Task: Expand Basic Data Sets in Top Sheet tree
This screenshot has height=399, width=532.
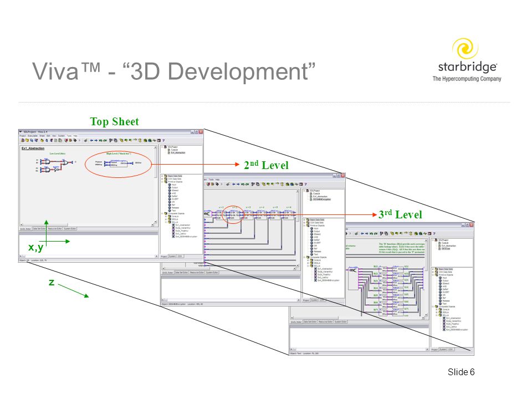Action: pos(162,176)
